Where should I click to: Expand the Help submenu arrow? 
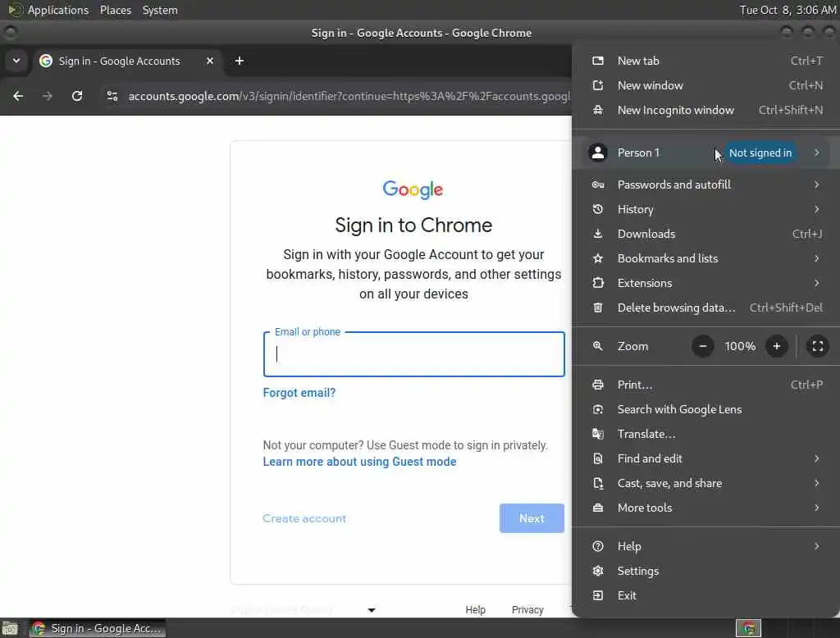point(817,546)
